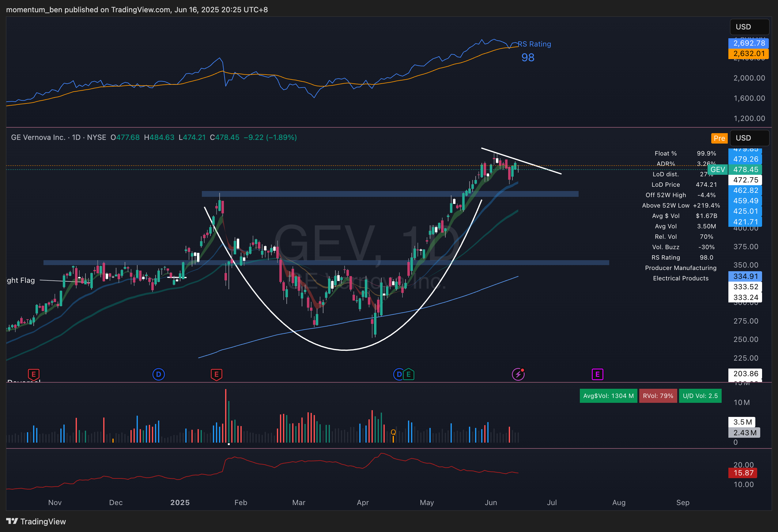The image size is (778, 532).
Task: Click the RVol: 79% red label
Action: (x=658, y=396)
